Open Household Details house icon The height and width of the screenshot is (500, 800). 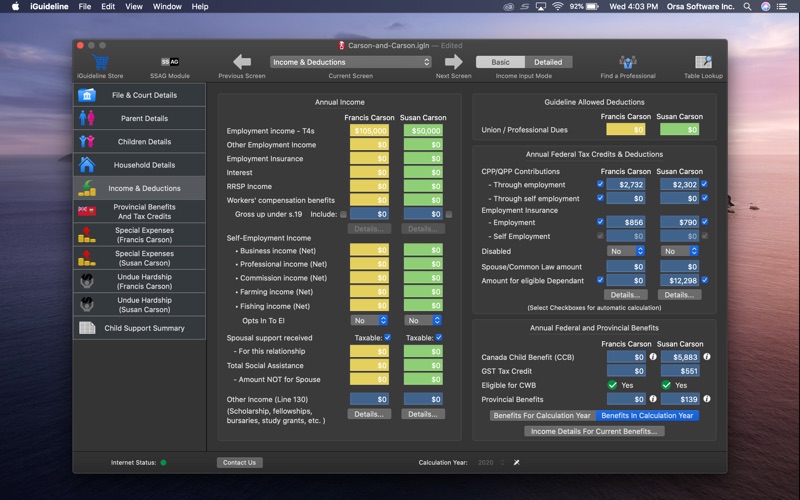point(87,165)
